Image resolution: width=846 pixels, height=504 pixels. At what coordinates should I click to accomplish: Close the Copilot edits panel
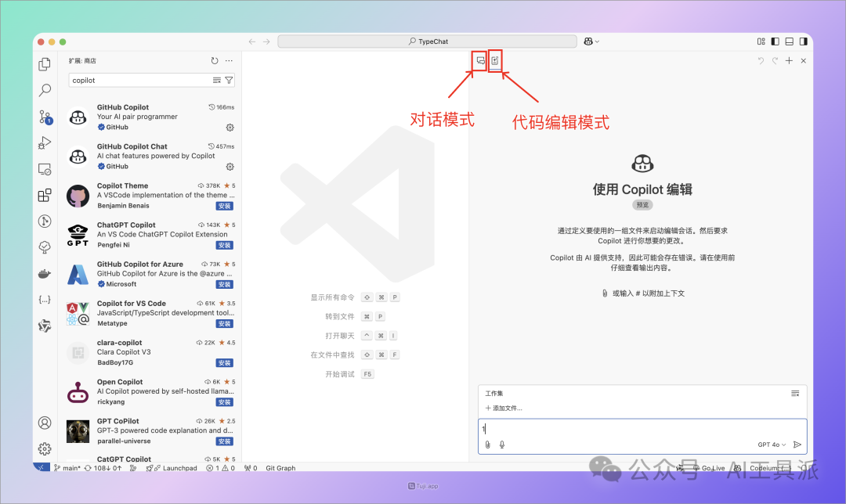pos(804,61)
